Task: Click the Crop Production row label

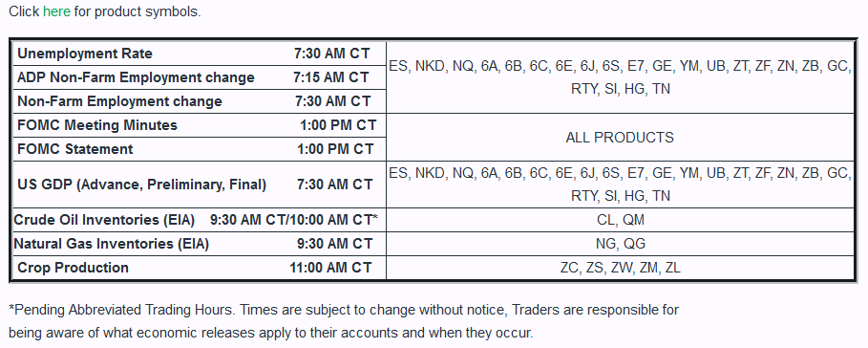Action: click(x=74, y=268)
